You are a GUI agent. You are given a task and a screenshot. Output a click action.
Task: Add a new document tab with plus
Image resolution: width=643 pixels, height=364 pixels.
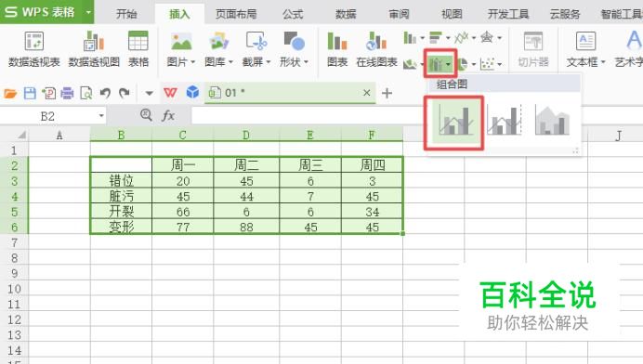click(x=387, y=93)
